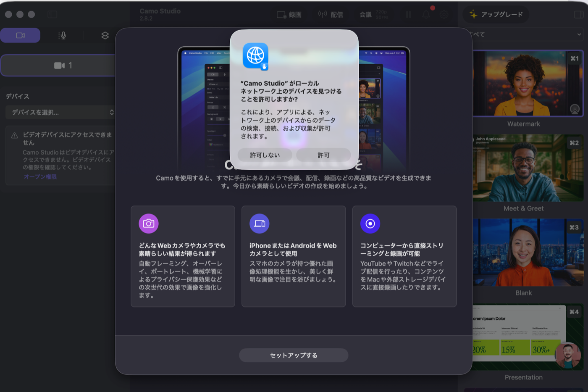Click the 許可 button in the network dialog
This screenshot has width=588, height=392.
(323, 155)
